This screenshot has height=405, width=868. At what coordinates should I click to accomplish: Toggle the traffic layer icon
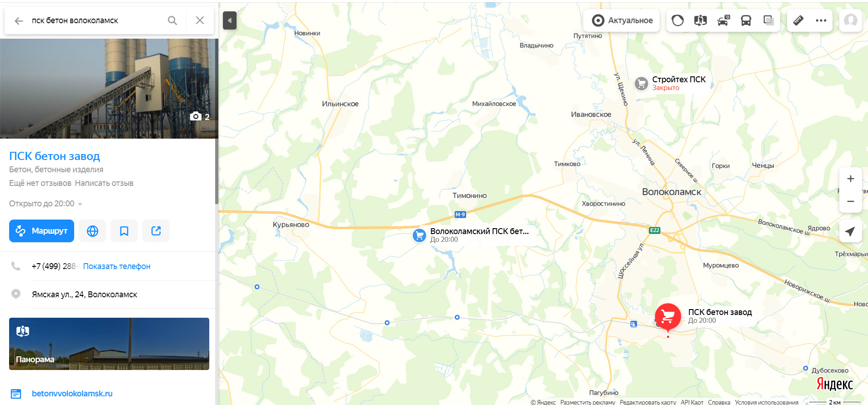point(678,20)
